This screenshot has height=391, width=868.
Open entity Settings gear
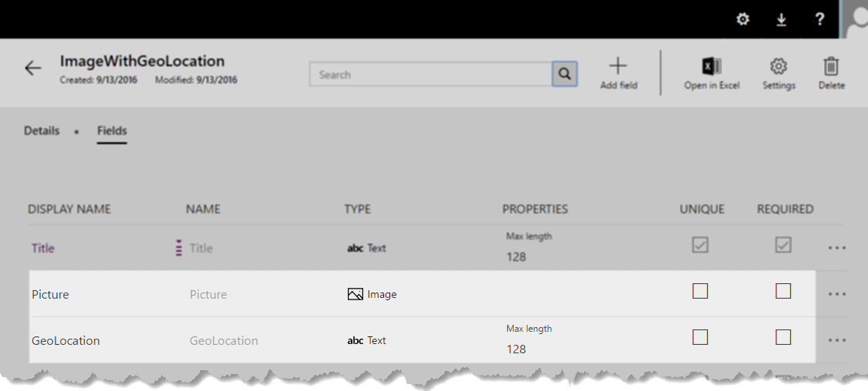pyautogui.click(x=778, y=66)
